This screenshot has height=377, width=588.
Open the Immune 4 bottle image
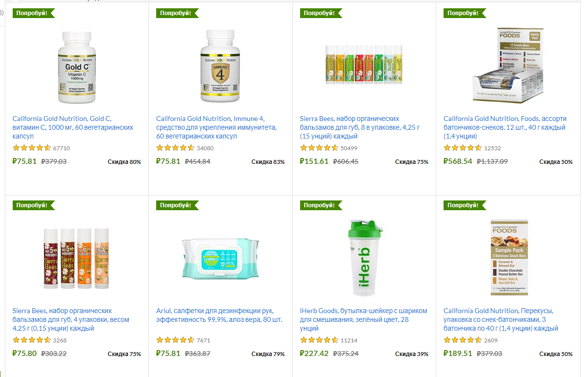click(x=221, y=66)
